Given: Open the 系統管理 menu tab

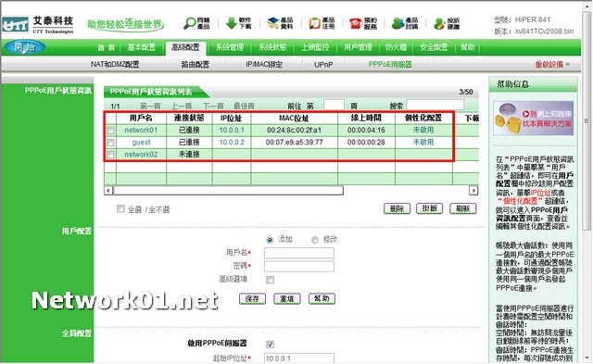Looking at the screenshot, I should pos(230,47).
